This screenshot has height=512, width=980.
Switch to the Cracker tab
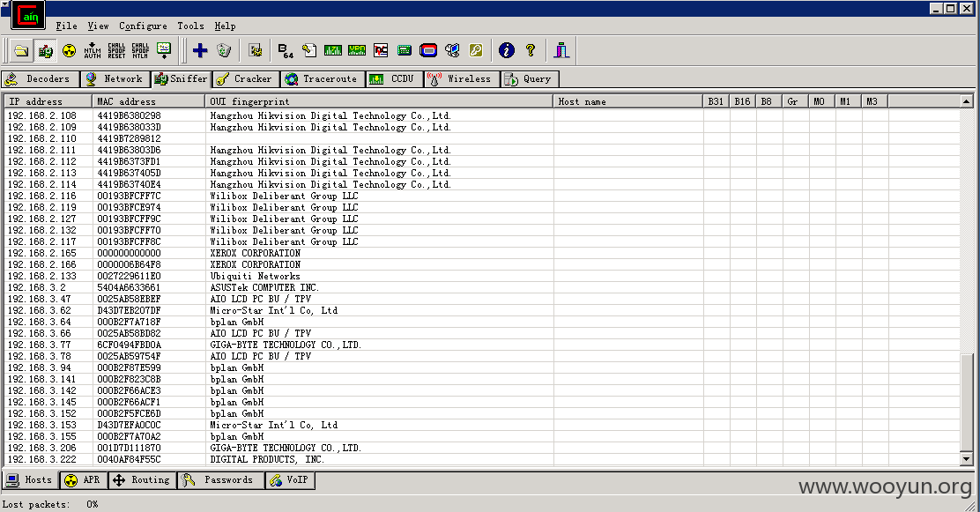pos(245,78)
